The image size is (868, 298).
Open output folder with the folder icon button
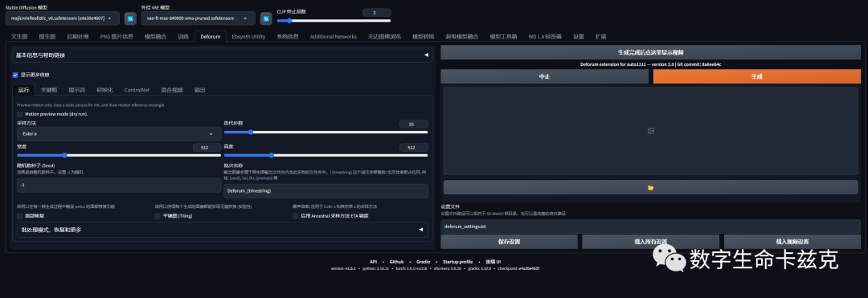coord(650,187)
